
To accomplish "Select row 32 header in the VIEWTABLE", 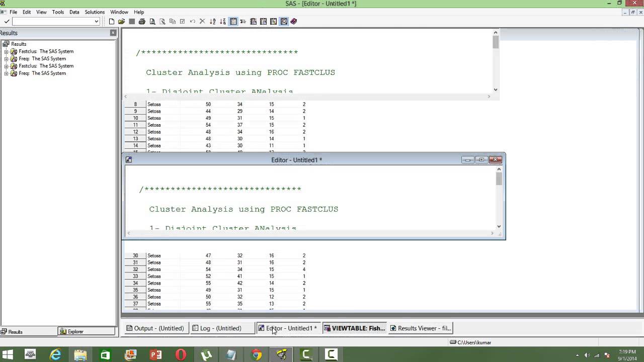I will tap(135, 269).
